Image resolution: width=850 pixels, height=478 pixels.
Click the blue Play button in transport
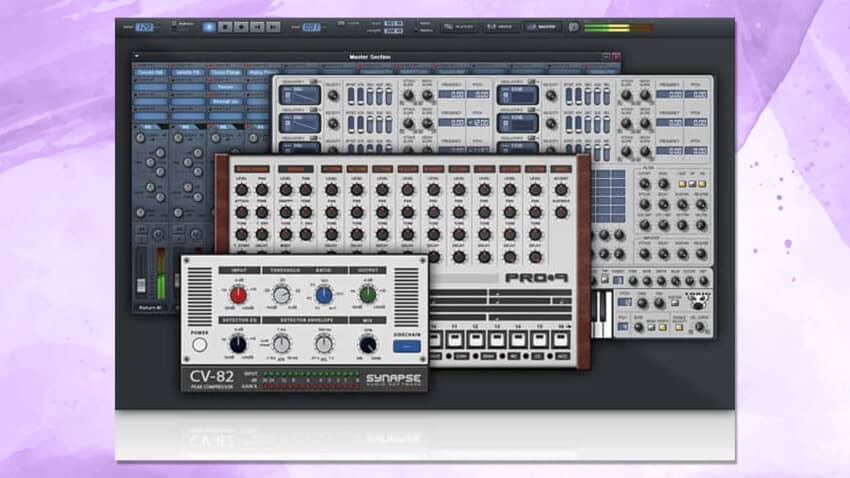tap(209, 27)
